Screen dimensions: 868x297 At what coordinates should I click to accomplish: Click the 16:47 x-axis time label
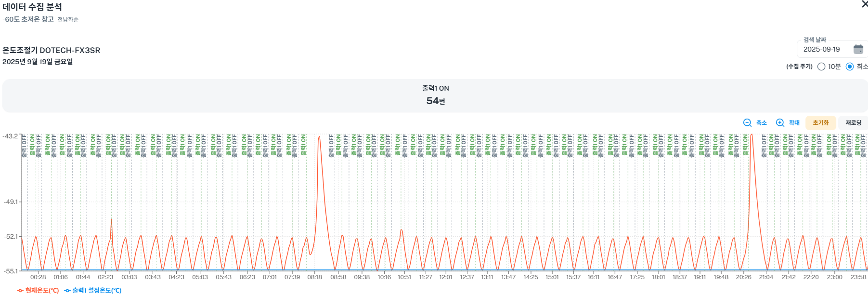(x=615, y=277)
